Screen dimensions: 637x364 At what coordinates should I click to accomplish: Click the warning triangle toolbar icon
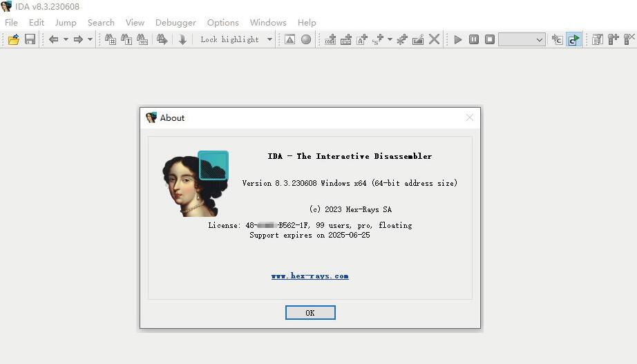coord(289,39)
